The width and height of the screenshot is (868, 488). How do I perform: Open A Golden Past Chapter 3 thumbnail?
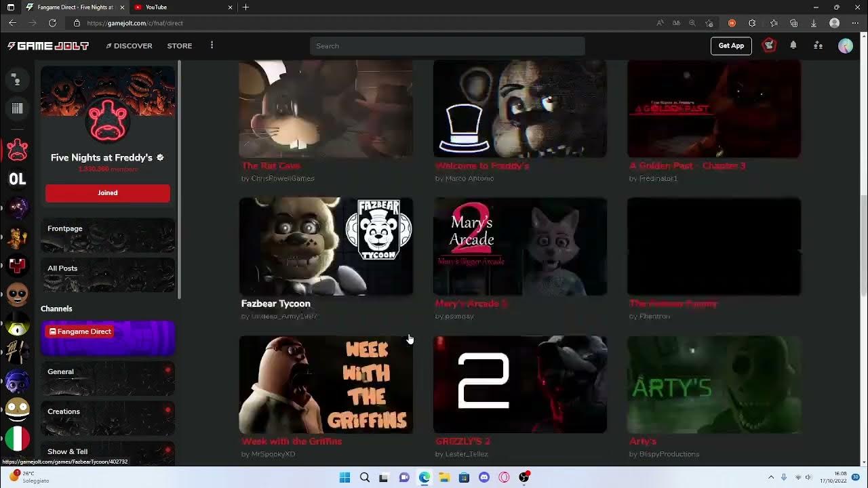(714, 108)
